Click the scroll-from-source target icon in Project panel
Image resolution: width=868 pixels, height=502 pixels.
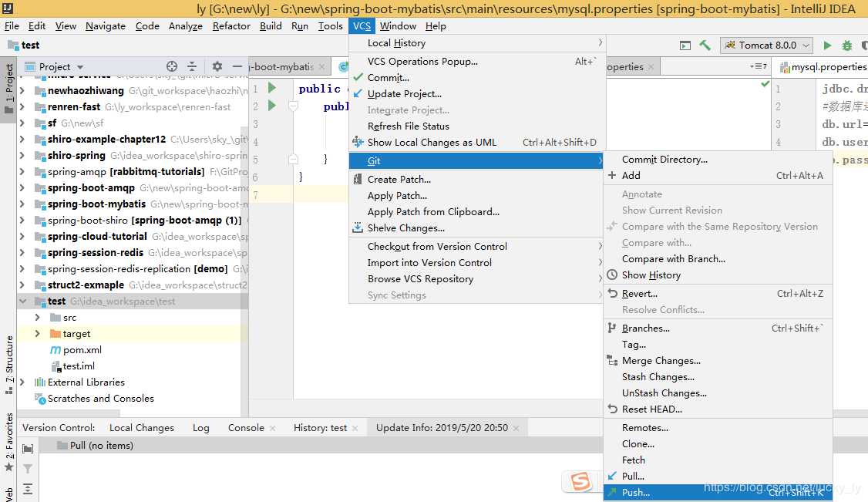pyautogui.click(x=172, y=66)
